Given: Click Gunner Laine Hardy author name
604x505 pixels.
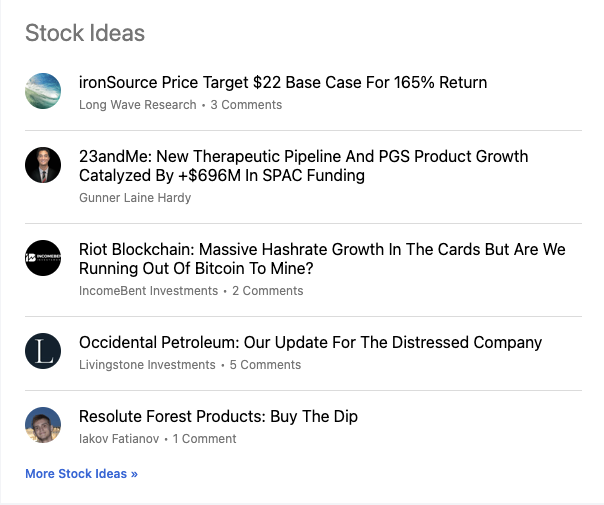Looking at the screenshot, I should [x=135, y=198].
